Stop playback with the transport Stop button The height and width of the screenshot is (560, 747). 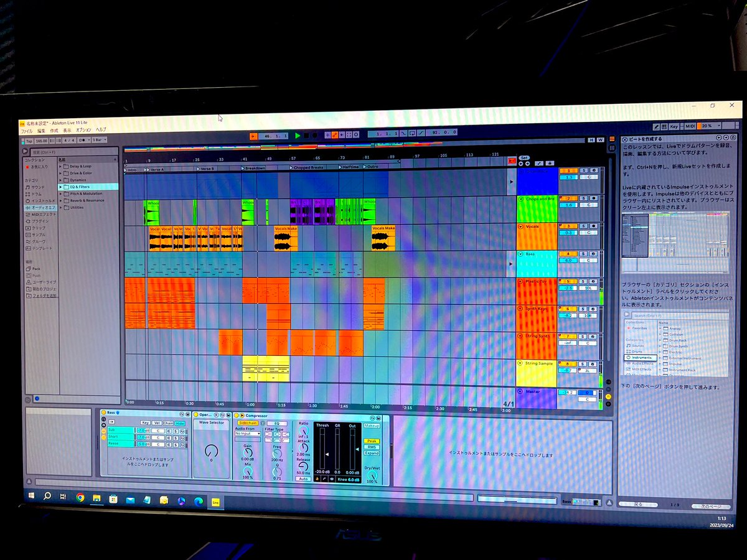click(306, 135)
